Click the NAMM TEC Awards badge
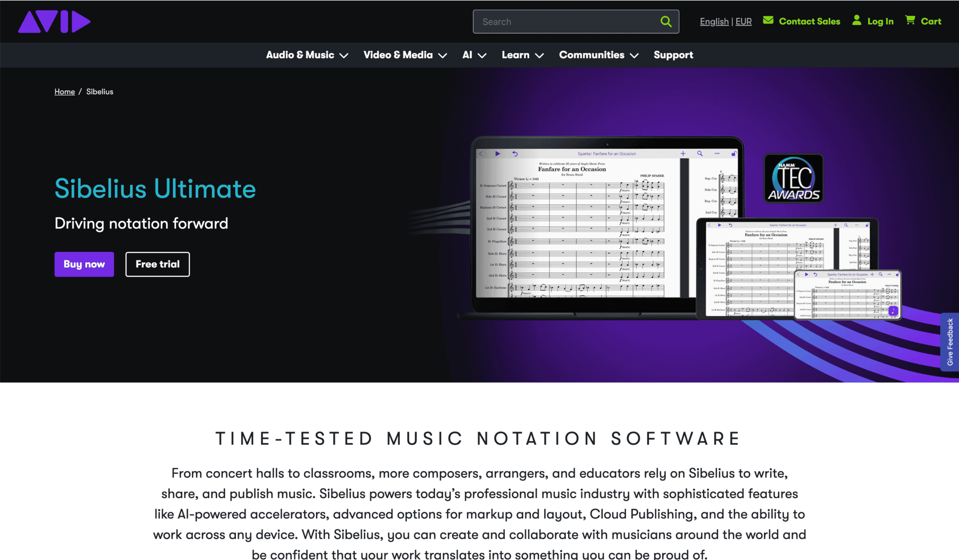Viewport: 959px width, 560px height. (793, 179)
